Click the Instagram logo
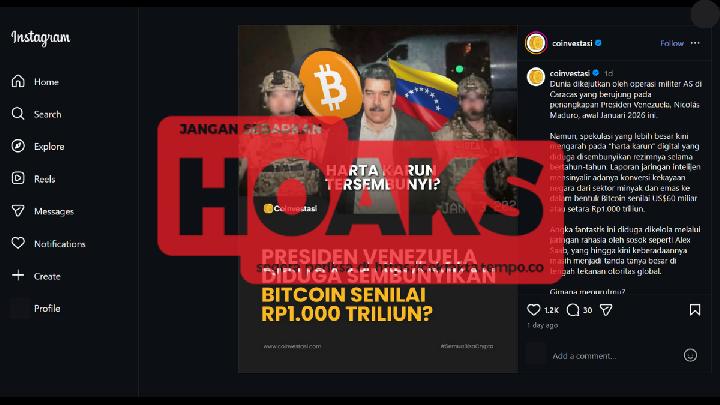Viewport: 720px width, 405px height. pos(41,38)
